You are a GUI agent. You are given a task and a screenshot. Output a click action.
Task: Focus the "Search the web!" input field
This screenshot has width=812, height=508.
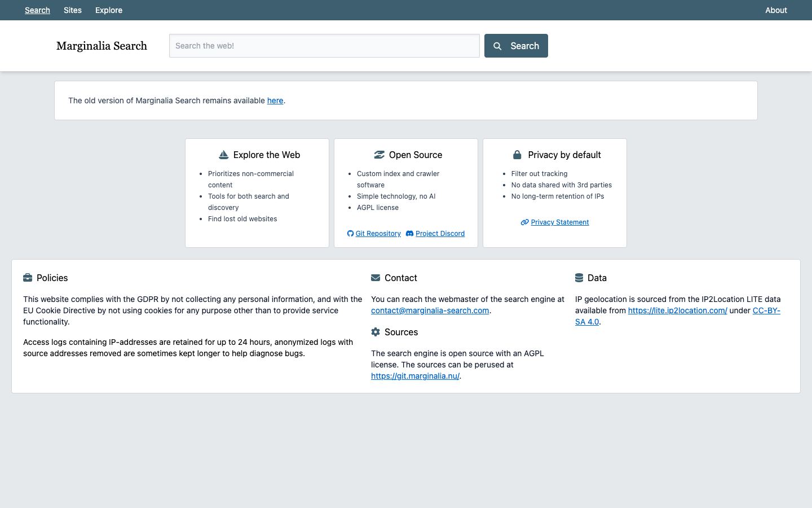pos(324,46)
